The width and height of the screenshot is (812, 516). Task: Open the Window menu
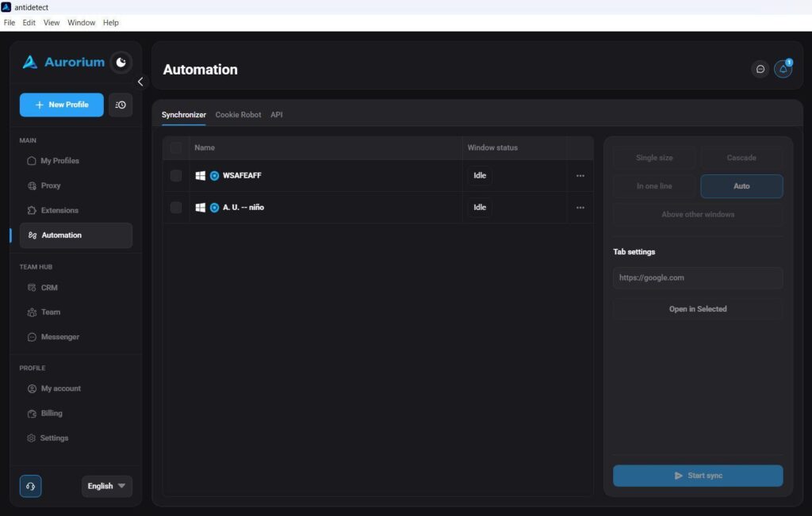pos(82,23)
